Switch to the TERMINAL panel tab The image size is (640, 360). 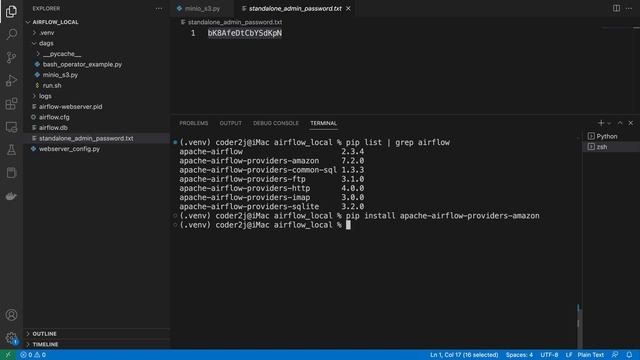coord(323,123)
